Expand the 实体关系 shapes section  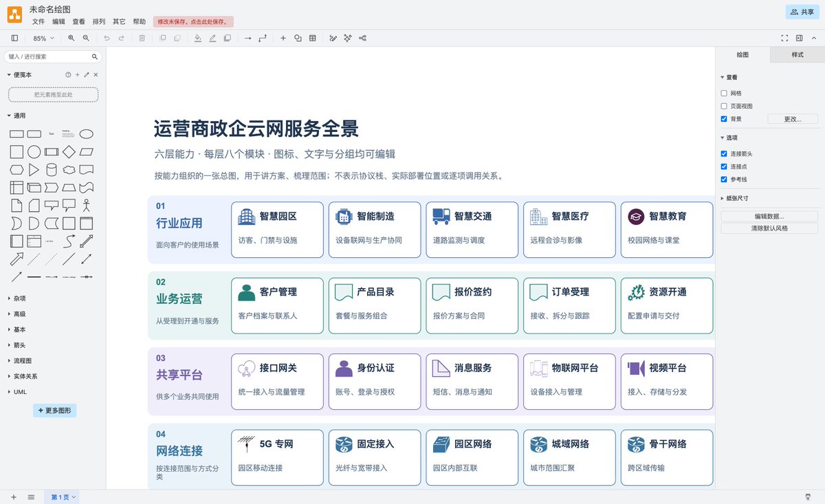[22, 376]
